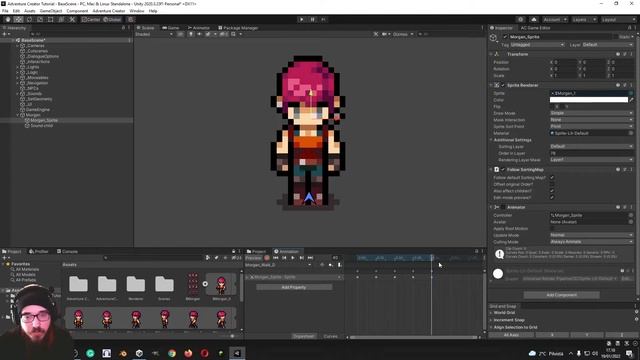Click the Add Keyframe icon in Animation
The height and width of the screenshot is (360, 640).
[331, 265]
